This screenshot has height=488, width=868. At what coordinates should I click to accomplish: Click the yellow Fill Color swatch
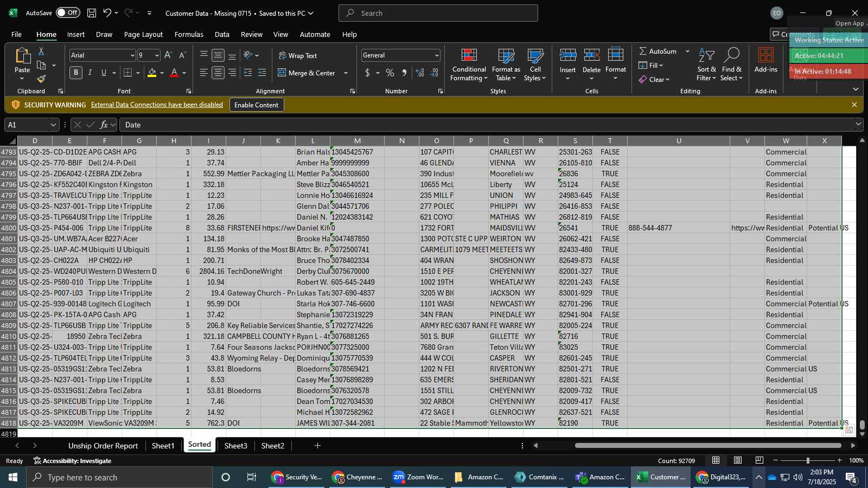click(x=152, y=73)
